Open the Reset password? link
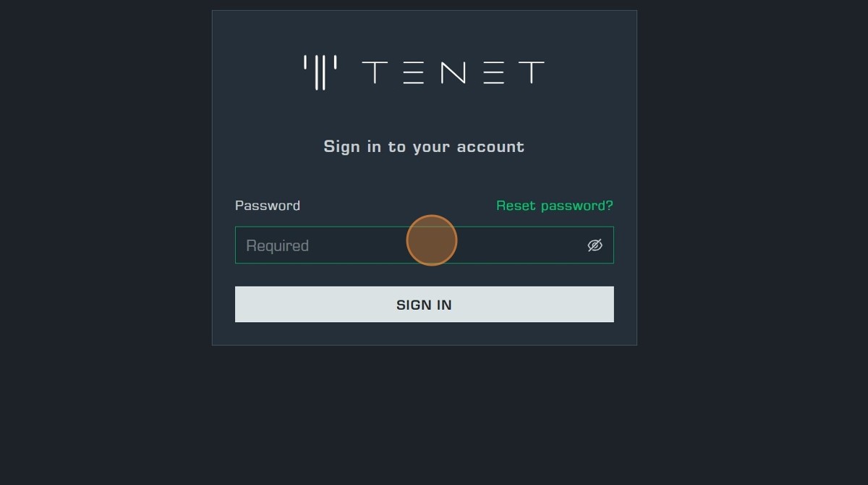 click(554, 206)
